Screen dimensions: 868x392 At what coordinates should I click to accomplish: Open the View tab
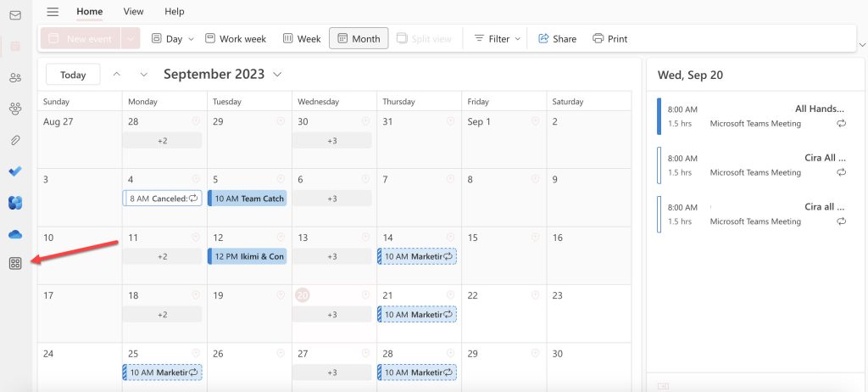133,12
